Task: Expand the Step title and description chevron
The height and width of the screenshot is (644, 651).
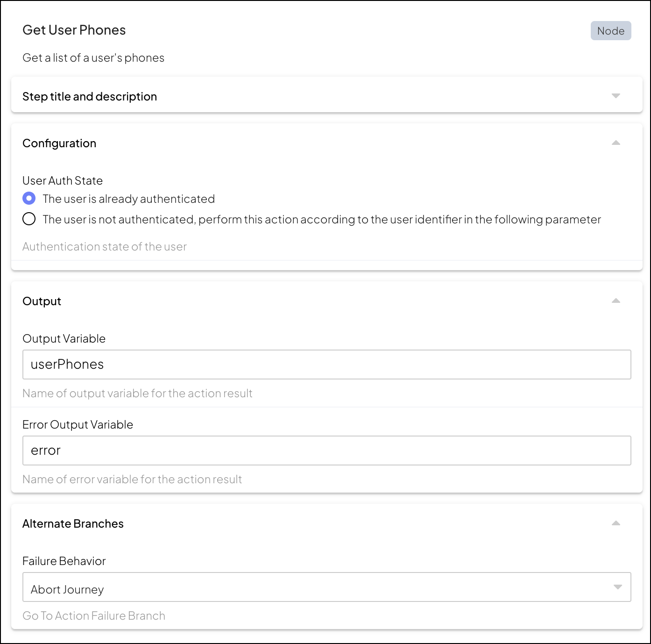Action: tap(616, 96)
